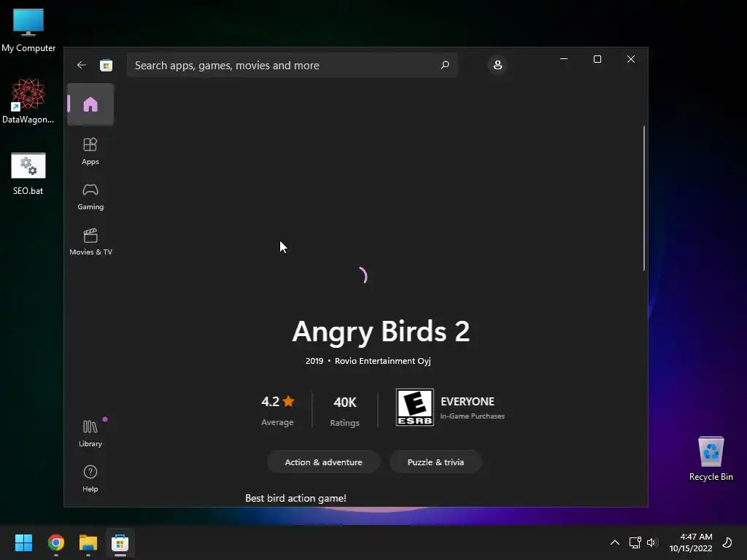Click the volume speaker tray icon
747x560 pixels.
652,542
